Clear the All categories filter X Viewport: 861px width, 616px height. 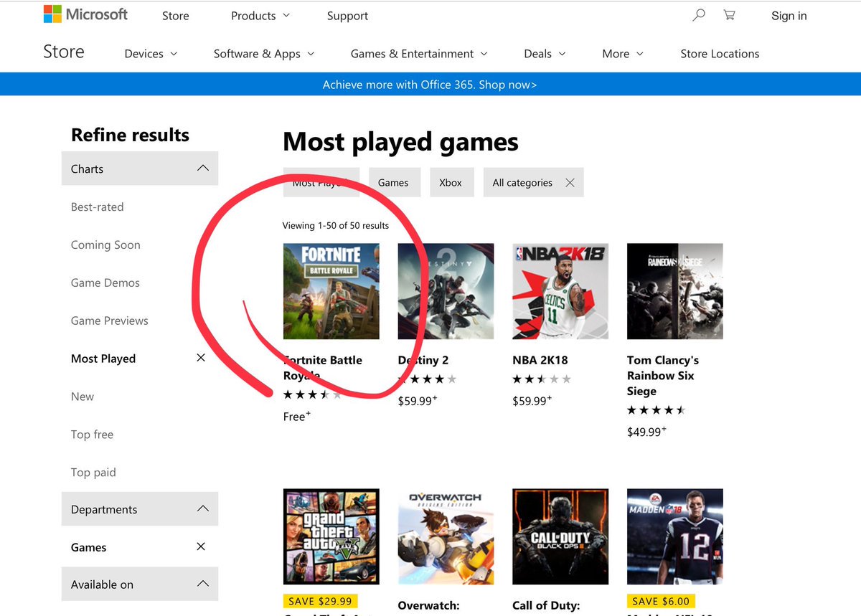[570, 183]
